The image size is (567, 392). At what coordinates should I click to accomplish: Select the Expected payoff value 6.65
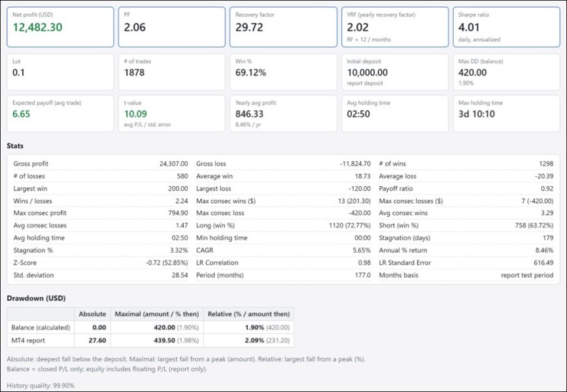[x=22, y=114]
